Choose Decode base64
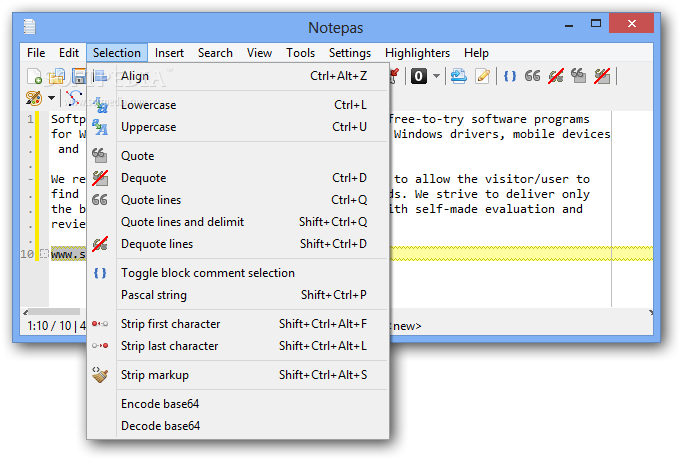The image size is (681, 460). [x=238, y=426]
